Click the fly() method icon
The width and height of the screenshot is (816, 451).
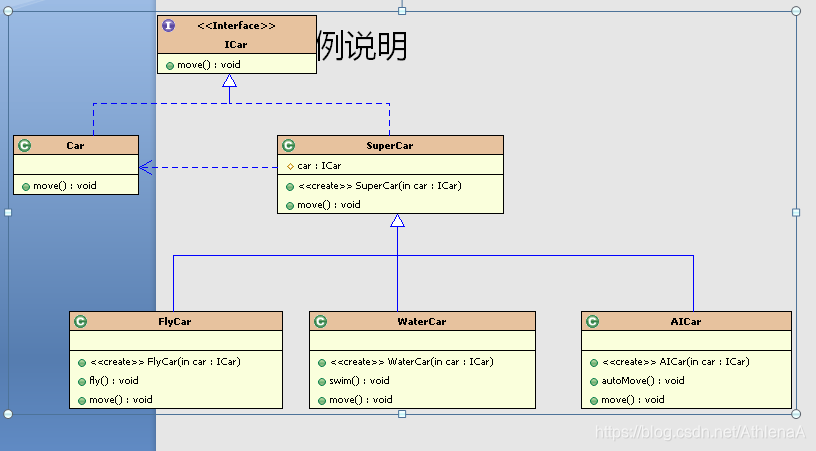click(82, 382)
